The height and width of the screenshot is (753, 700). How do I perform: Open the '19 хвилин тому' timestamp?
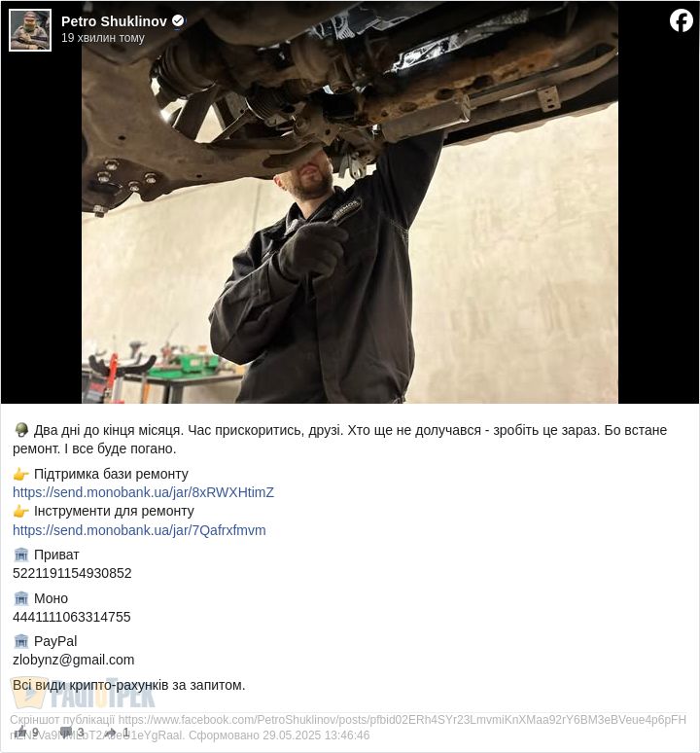pyautogui.click(x=103, y=38)
